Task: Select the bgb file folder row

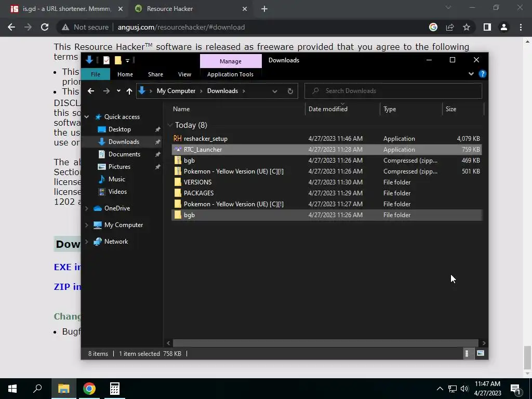Action: pyautogui.click(x=326, y=215)
